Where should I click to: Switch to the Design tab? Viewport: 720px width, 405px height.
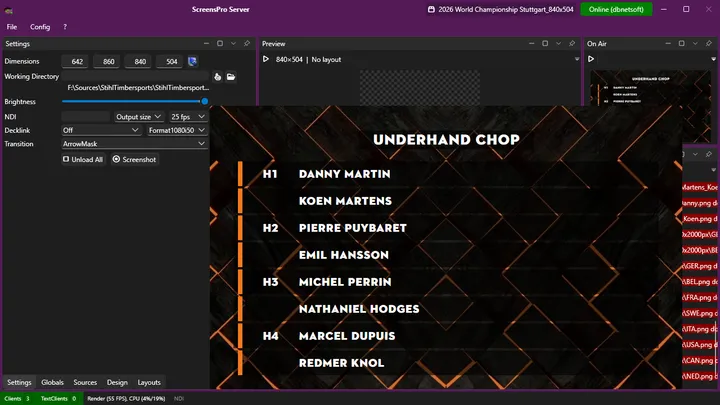[x=117, y=382]
